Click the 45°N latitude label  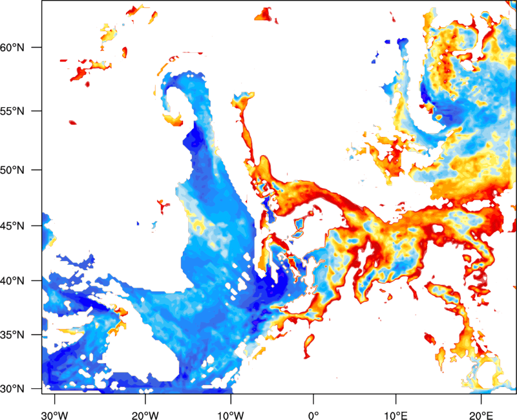click(x=12, y=226)
